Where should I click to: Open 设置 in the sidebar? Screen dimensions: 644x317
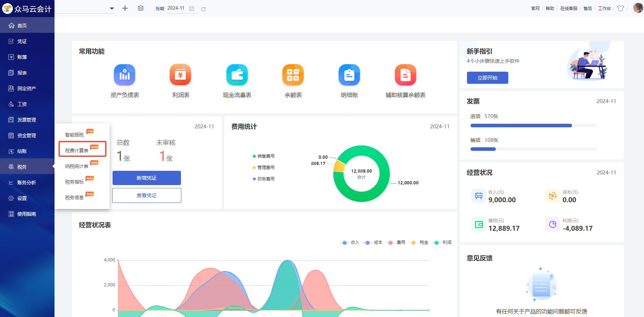click(27, 198)
